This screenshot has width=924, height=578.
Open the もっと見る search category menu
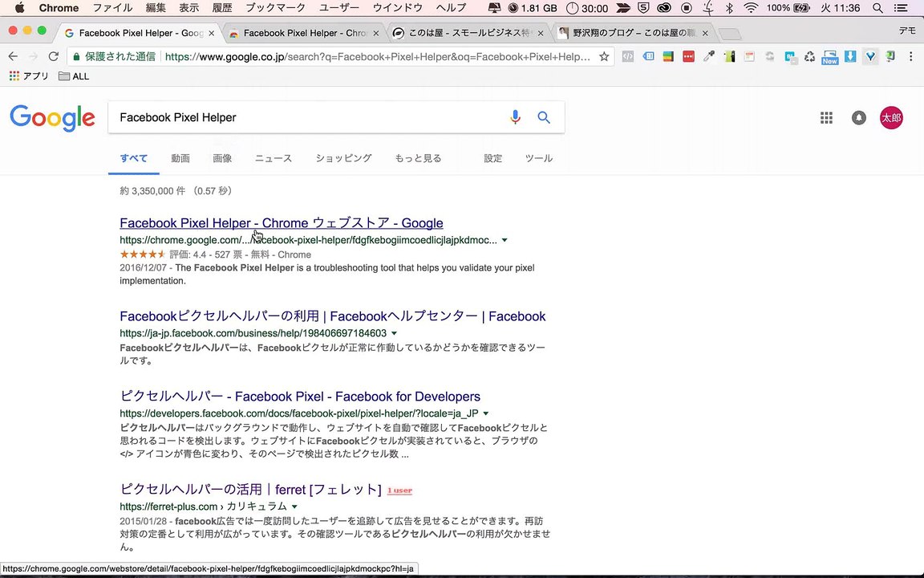[418, 158]
